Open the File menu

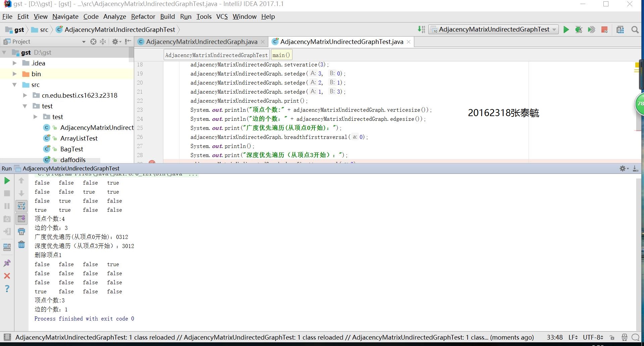7,16
